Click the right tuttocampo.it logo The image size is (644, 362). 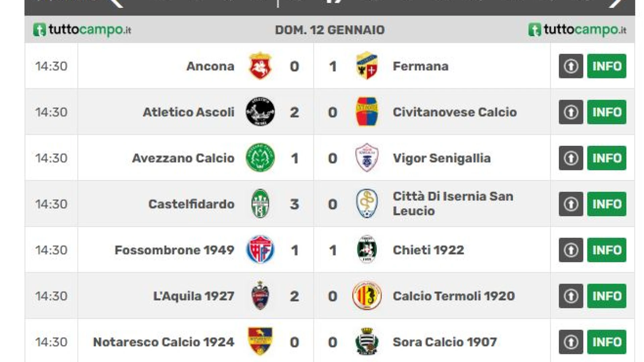[577, 30]
